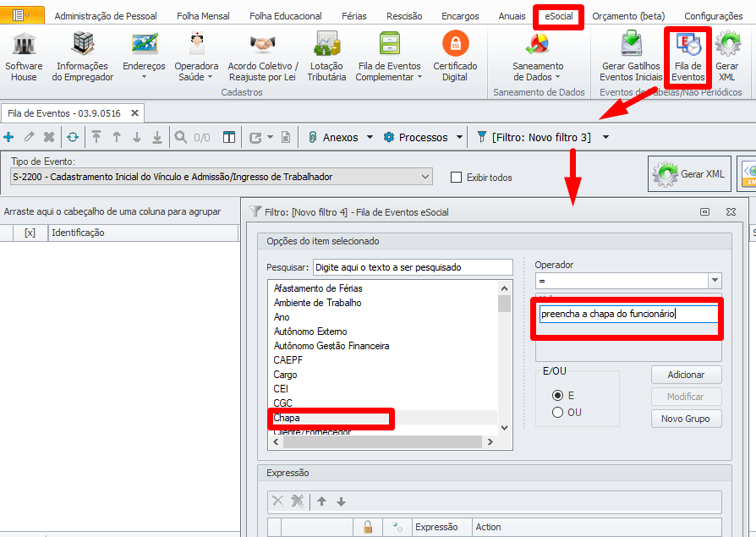The height and width of the screenshot is (537, 756).
Task: Click the Pesquisar search text field
Action: (412, 267)
